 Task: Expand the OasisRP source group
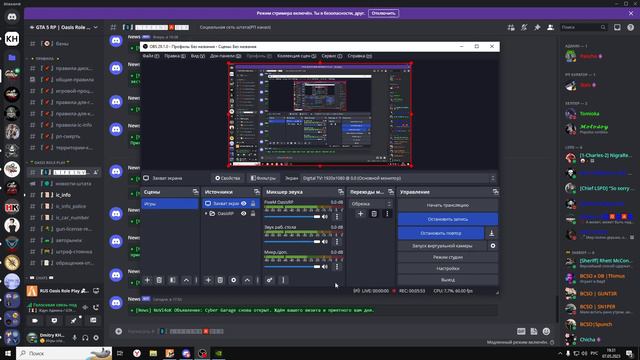click(206, 213)
